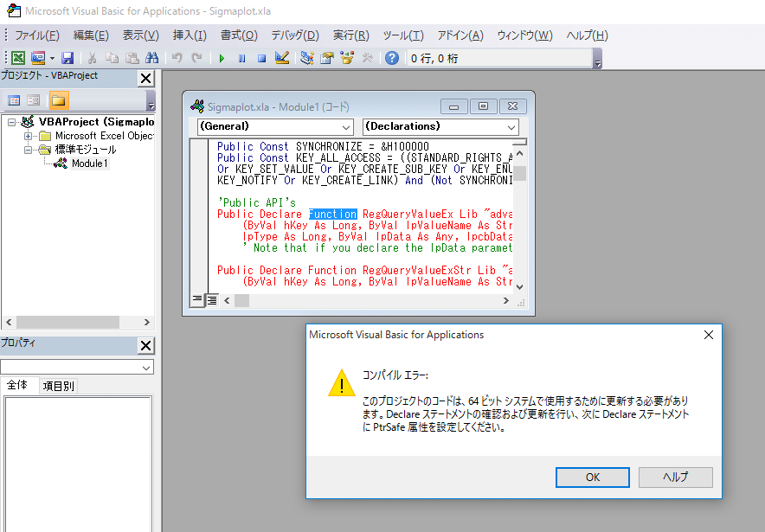
Task: Click the Copy toolbar icon
Action: pos(112,59)
